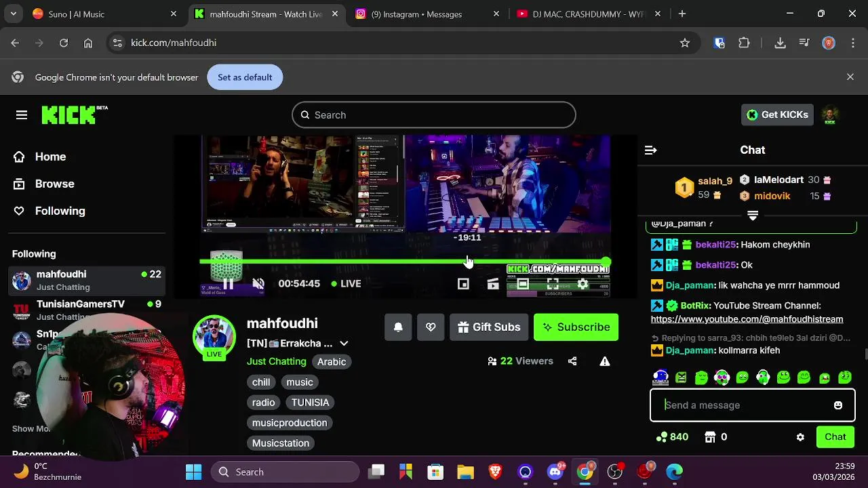Screen dimensions: 868x488
Task: Switch to Suno AI Music tab
Action: pos(104,14)
